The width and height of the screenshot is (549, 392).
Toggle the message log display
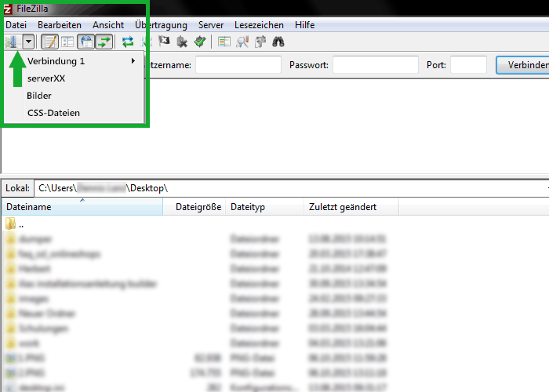pos(49,42)
